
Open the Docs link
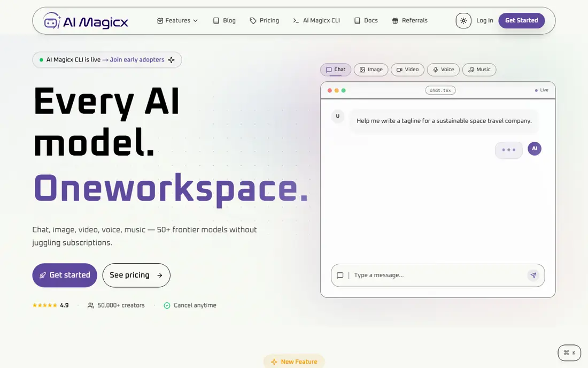pyautogui.click(x=366, y=21)
